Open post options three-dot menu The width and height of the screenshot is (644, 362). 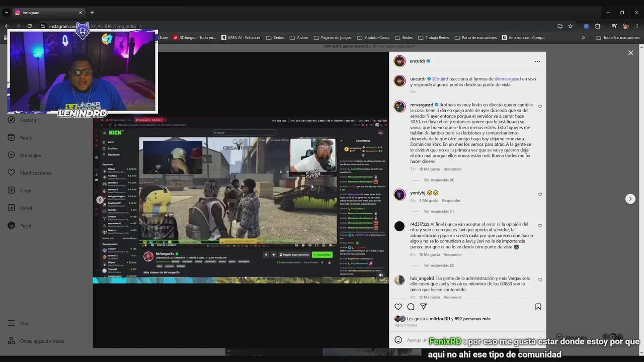pos(537,61)
